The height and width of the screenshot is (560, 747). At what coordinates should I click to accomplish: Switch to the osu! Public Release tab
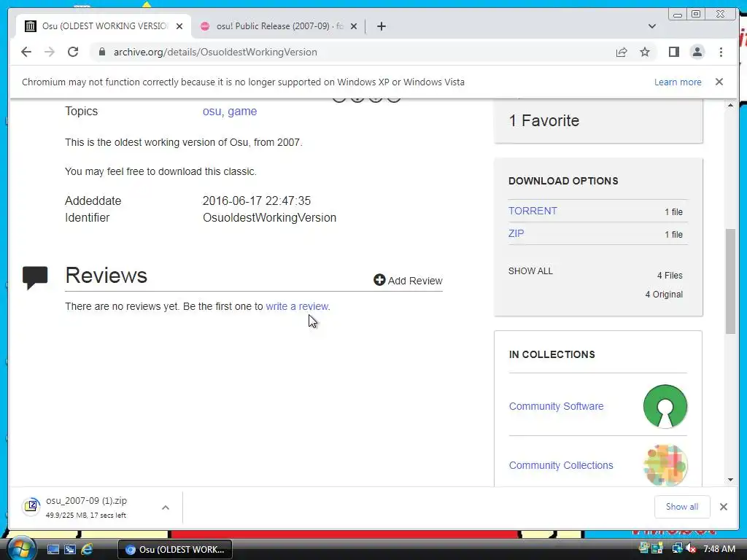pyautogui.click(x=279, y=26)
